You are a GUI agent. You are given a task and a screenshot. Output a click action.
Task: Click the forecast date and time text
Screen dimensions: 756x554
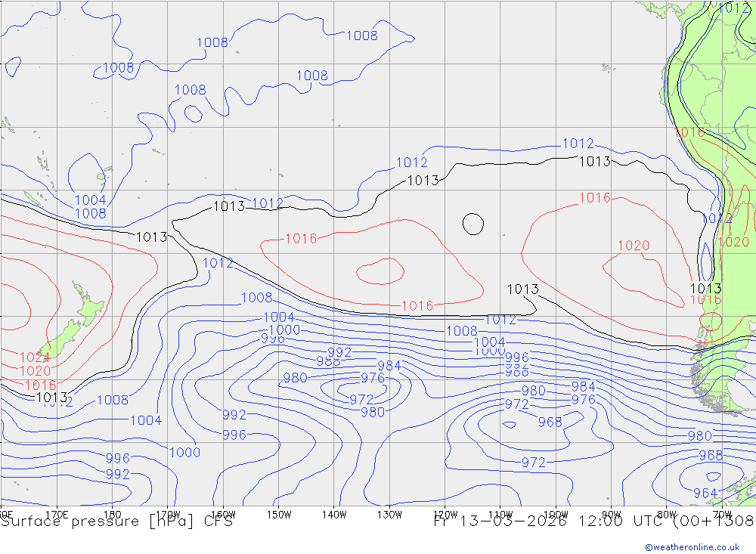point(593,522)
